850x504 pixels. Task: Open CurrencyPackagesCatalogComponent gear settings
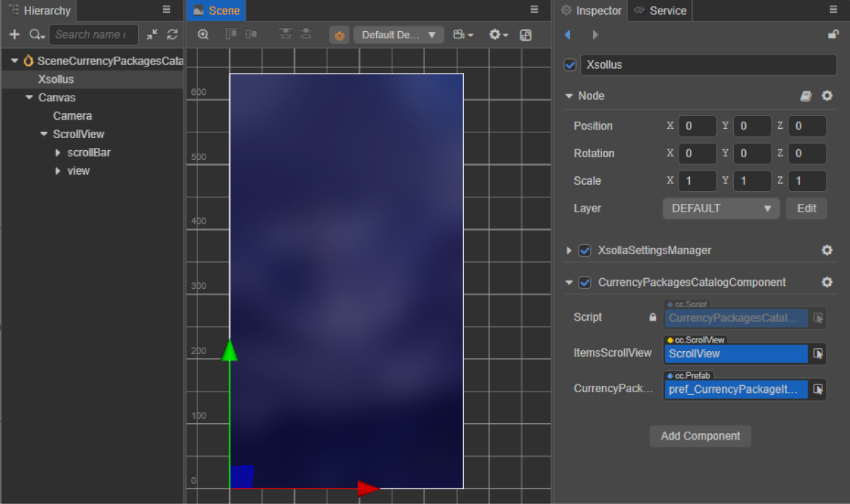click(x=827, y=282)
